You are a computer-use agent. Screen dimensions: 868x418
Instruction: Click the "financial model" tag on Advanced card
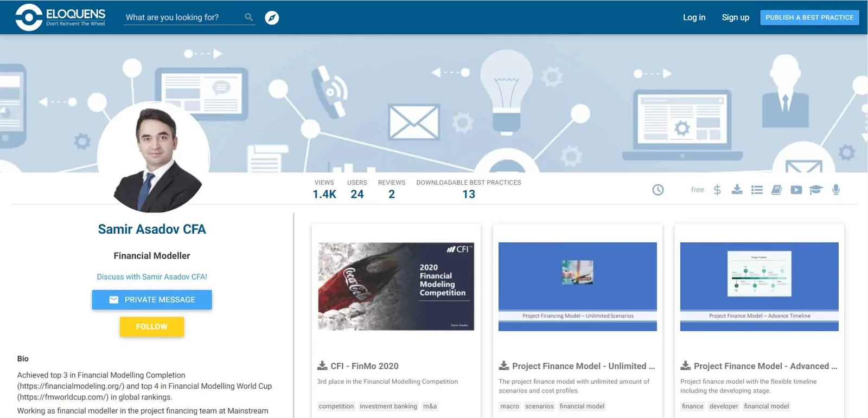767,406
